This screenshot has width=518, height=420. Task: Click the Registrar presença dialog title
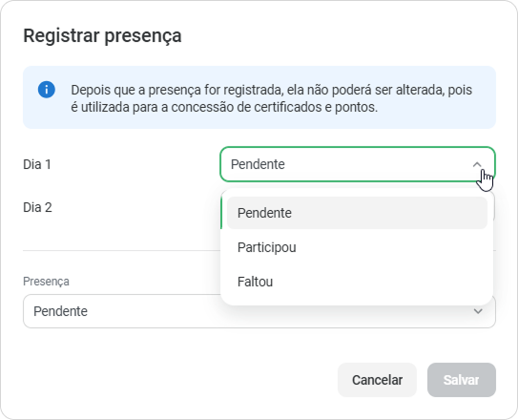[102, 35]
